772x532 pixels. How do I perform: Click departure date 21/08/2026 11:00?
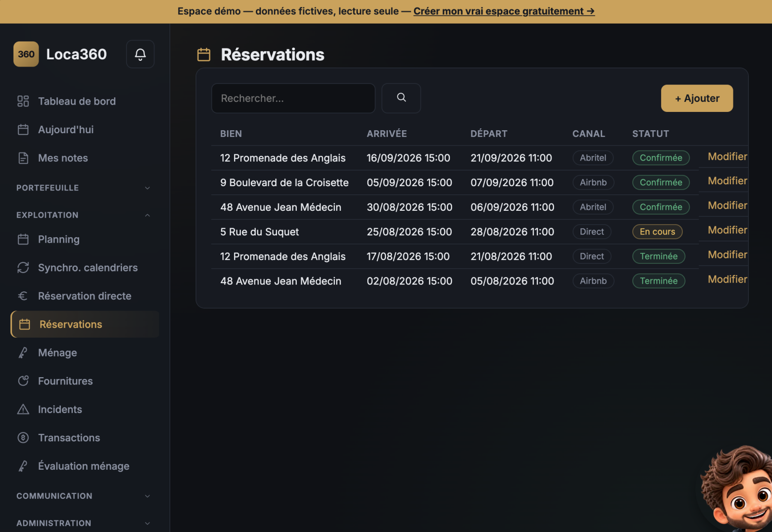pyautogui.click(x=511, y=257)
